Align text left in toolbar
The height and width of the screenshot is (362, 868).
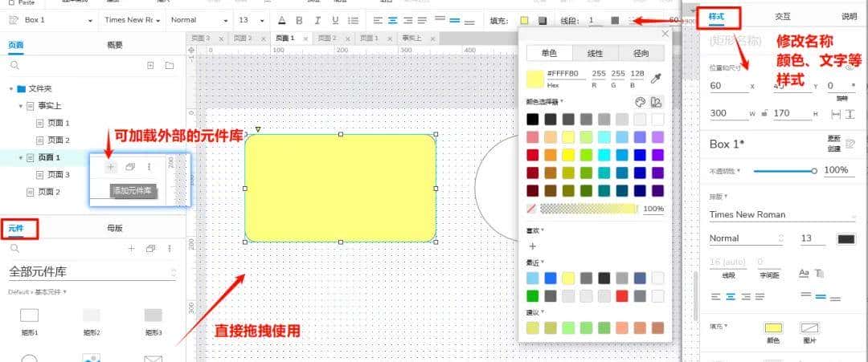(x=378, y=20)
